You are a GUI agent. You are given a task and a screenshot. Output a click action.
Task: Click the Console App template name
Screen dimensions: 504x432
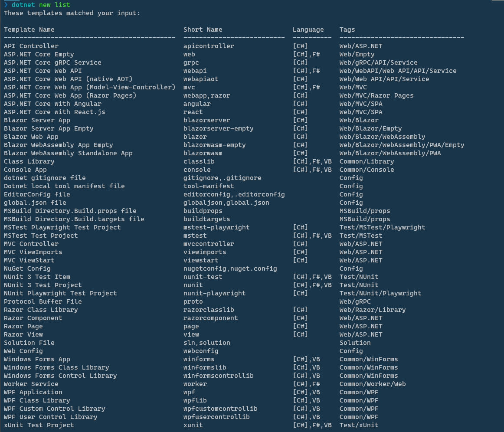[x=25, y=169]
